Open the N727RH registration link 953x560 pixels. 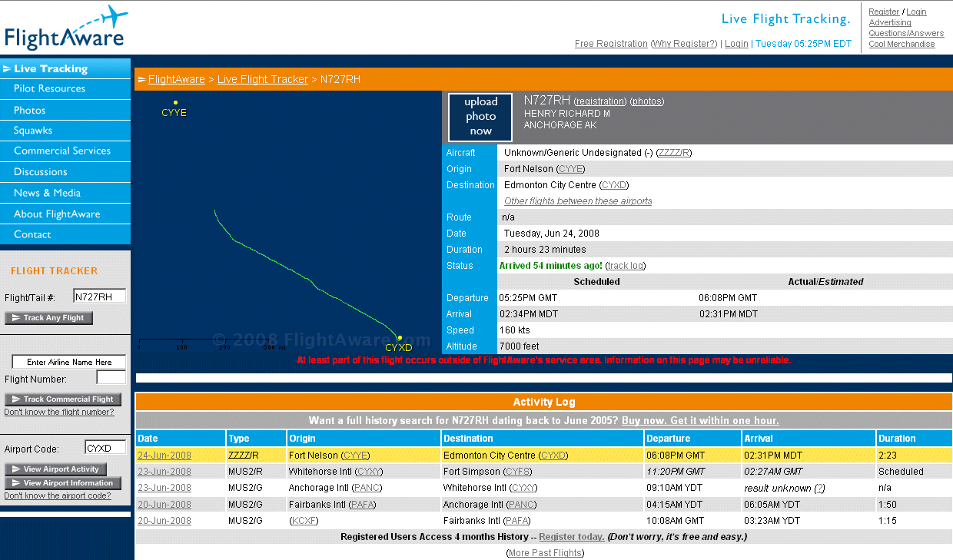600,101
